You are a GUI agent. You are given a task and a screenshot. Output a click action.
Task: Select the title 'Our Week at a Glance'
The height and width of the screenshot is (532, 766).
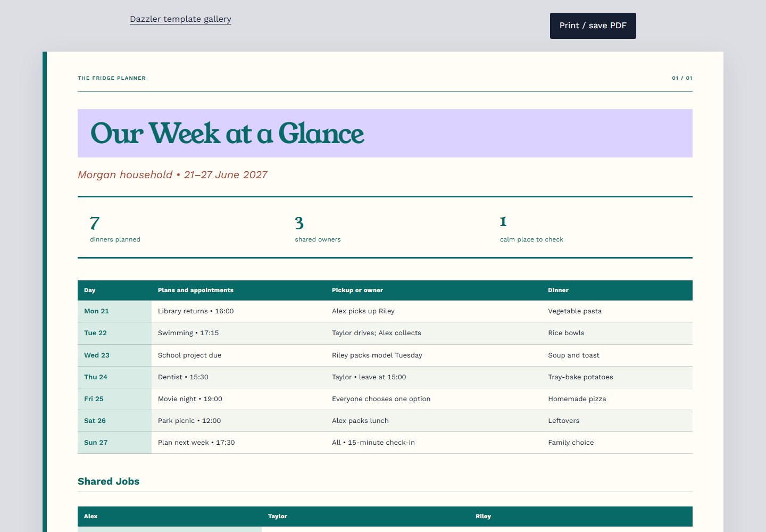[227, 133]
